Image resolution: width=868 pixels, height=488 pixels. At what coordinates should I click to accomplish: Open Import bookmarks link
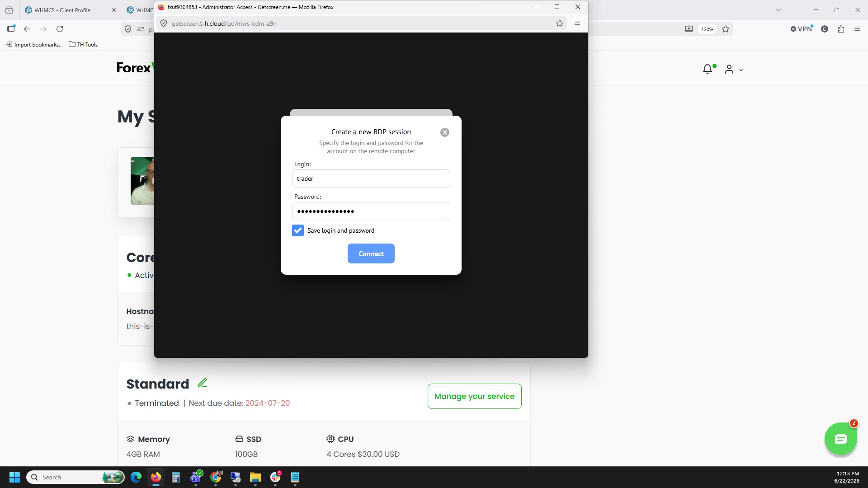coord(34,44)
